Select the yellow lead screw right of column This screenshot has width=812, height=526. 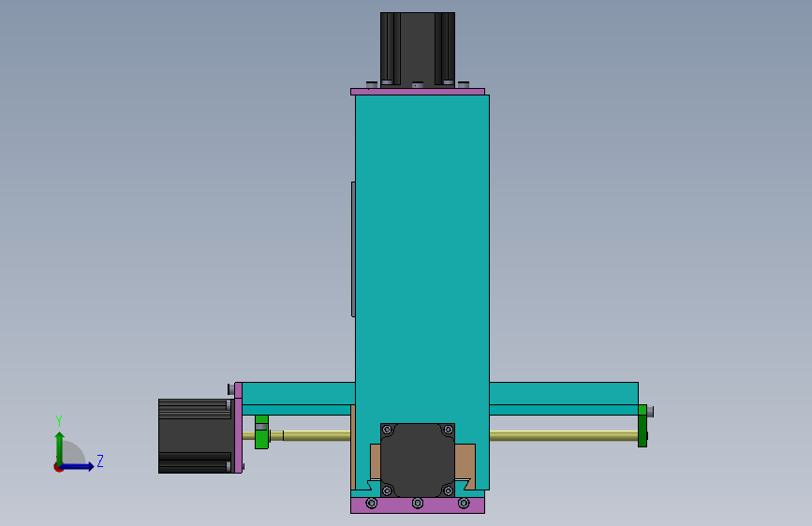pyautogui.click(x=564, y=435)
